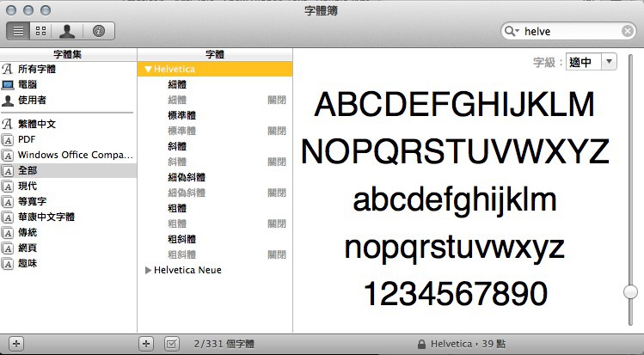Image resolution: width=644 pixels, height=355 pixels.
Task: Select disabled 斜體 typeface marked 關閉
Action: (215, 162)
